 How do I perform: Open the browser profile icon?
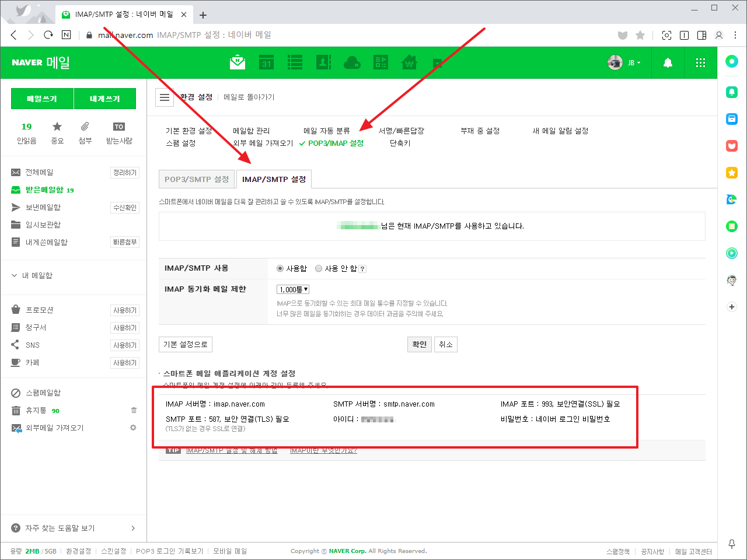click(719, 35)
